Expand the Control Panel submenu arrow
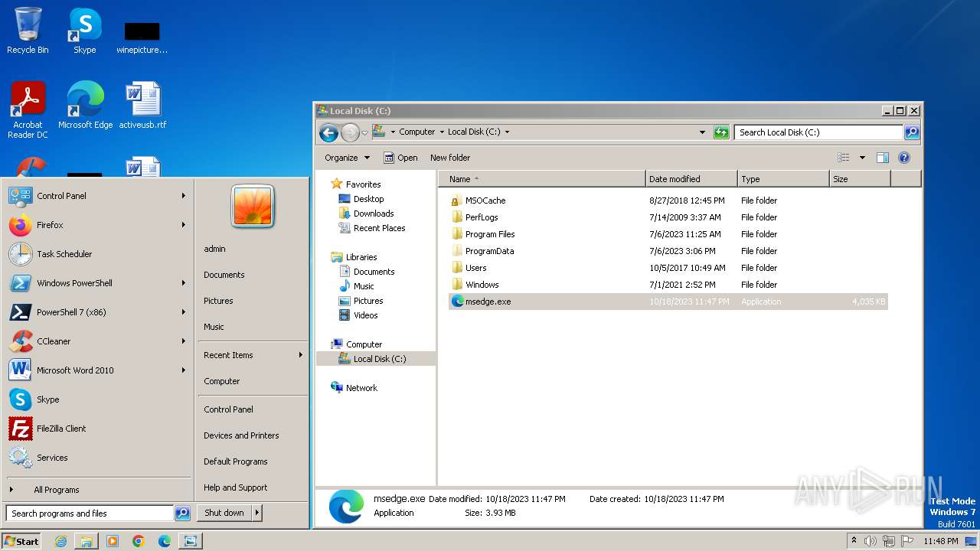Screen dimensions: 980x551 tap(184, 196)
